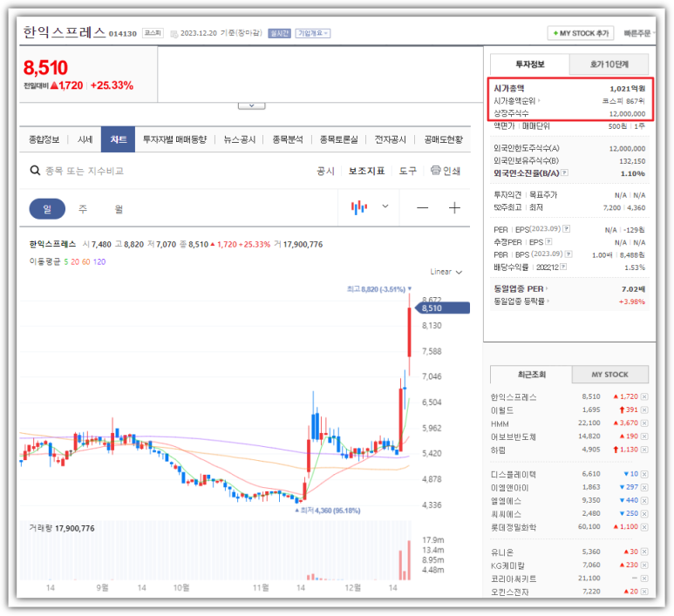Select the daily 일 chart period

(x=47, y=209)
